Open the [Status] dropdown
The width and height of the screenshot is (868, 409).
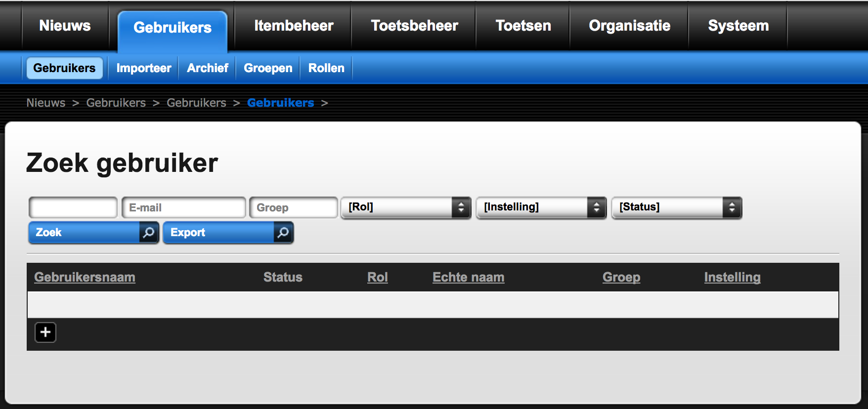coord(676,207)
